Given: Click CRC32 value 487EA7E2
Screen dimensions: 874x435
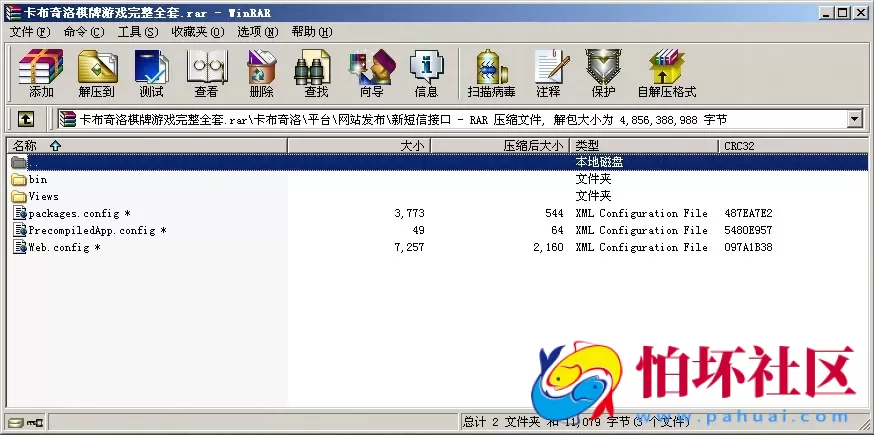Looking at the screenshot, I should point(748,214).
